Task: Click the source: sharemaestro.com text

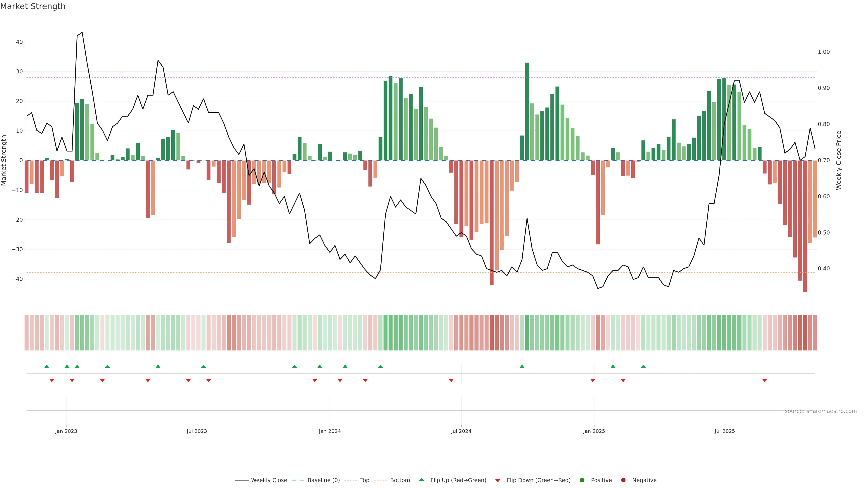Action: [x=821, y=411]
